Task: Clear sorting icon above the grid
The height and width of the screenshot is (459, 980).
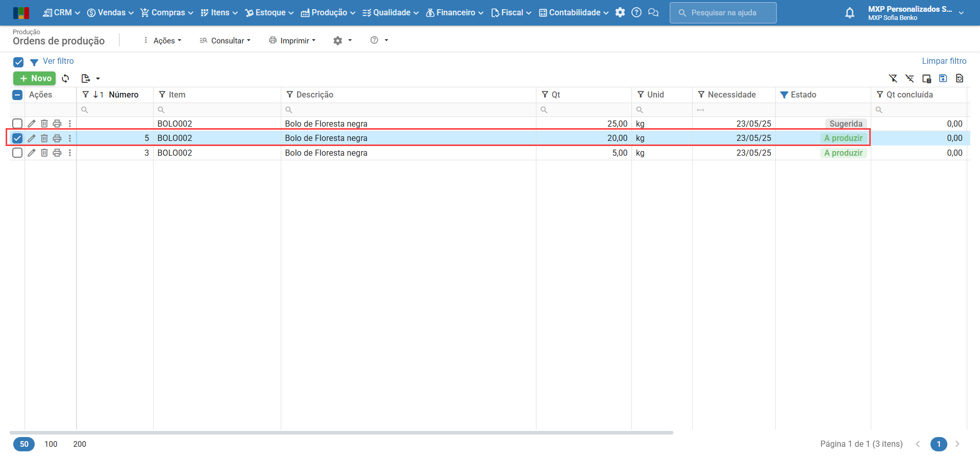Action: coord(910,78)
